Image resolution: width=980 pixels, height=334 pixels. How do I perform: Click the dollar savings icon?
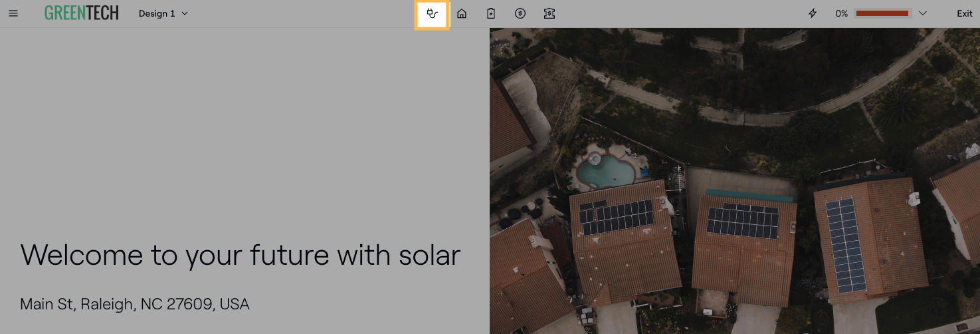[x=520, y=13]
